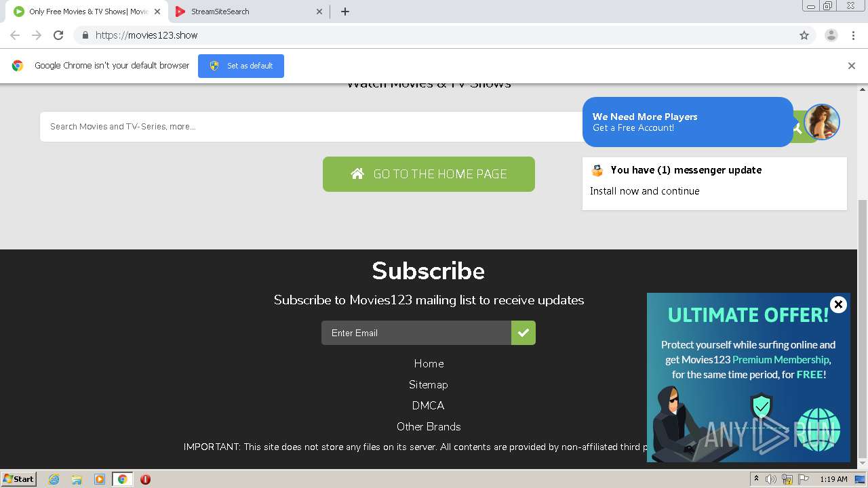Click the Action Center flag icon

(x=804, y=479)
